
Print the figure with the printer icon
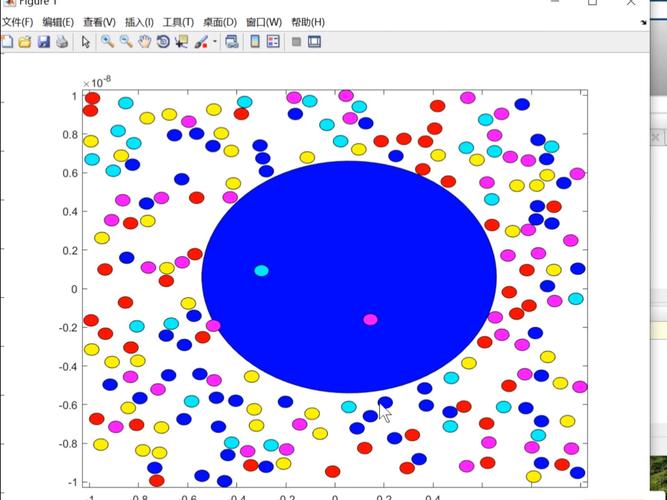pyautogui.click(x=63, y=42)
